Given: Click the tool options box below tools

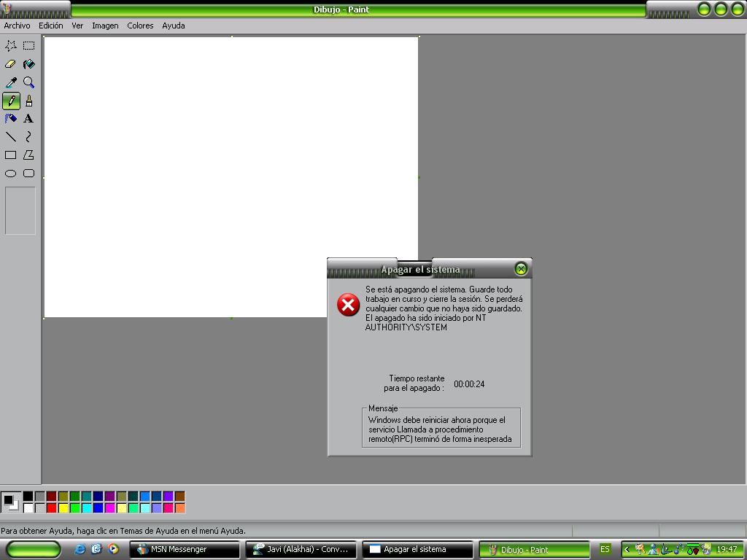Looking at the screenshot, I should click(x=20, y=211).
